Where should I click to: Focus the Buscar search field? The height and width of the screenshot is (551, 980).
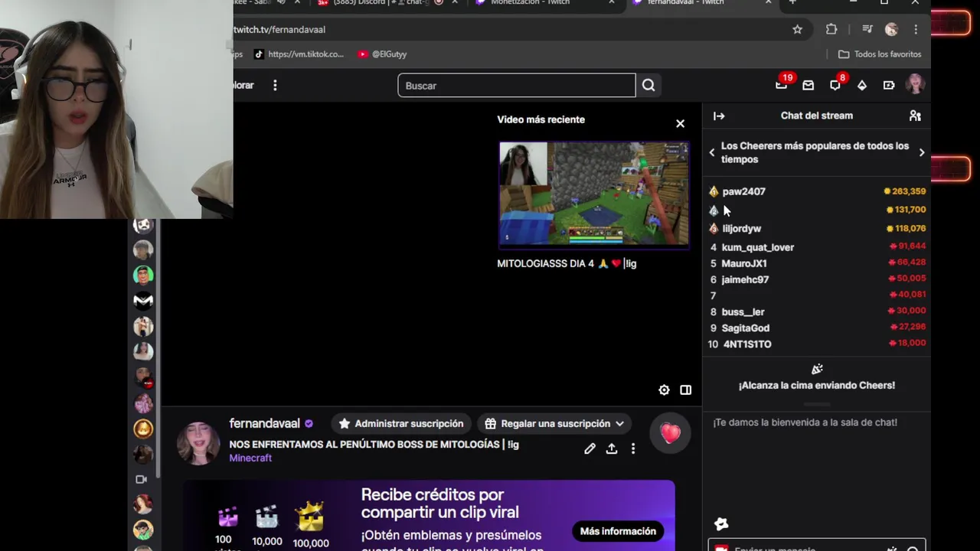[517, 86]
